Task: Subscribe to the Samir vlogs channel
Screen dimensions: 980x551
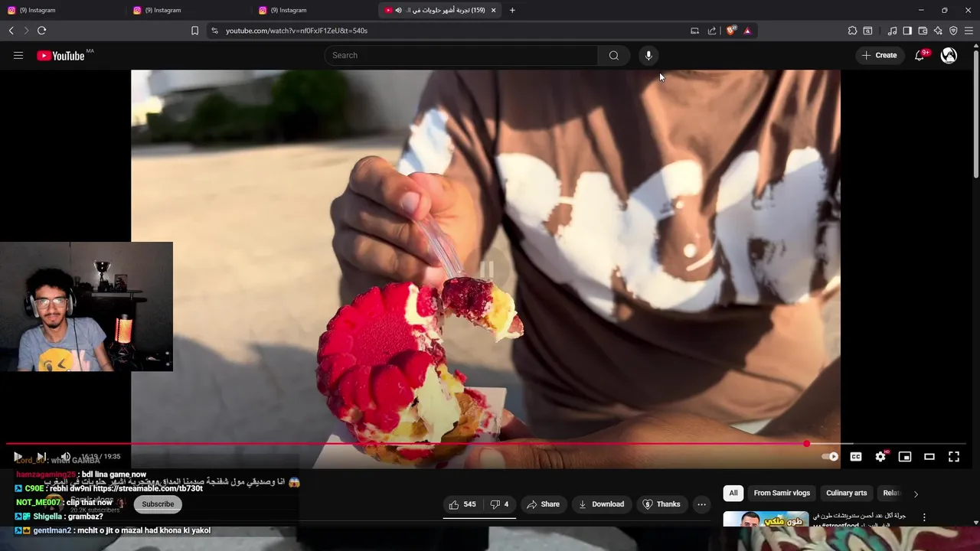Action: coord(158,504)
